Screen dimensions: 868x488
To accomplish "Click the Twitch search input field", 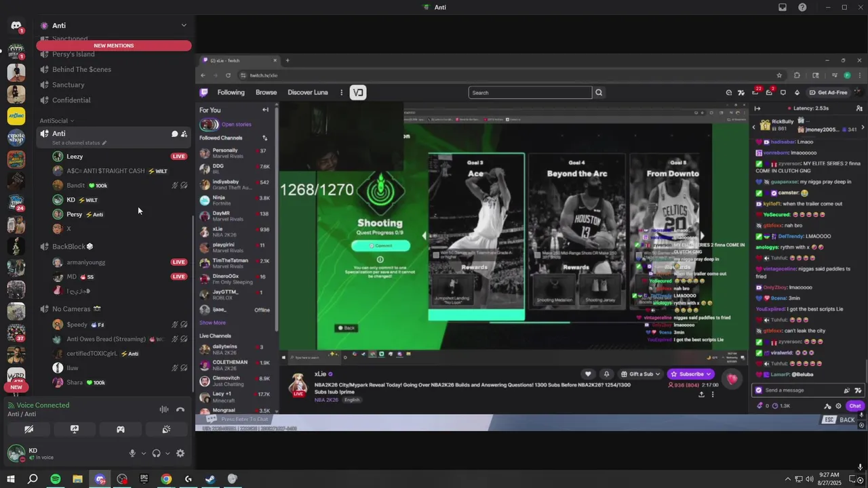I will click(530, 93).
